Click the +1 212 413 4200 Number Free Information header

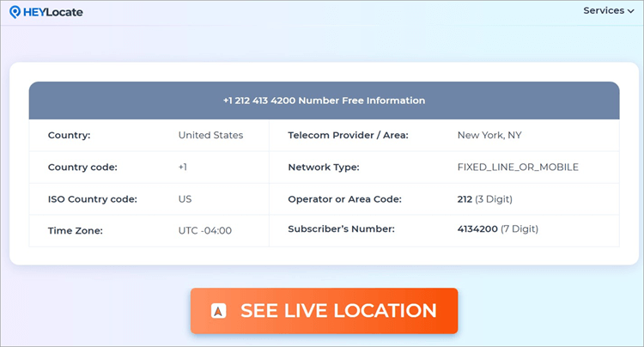324,100
